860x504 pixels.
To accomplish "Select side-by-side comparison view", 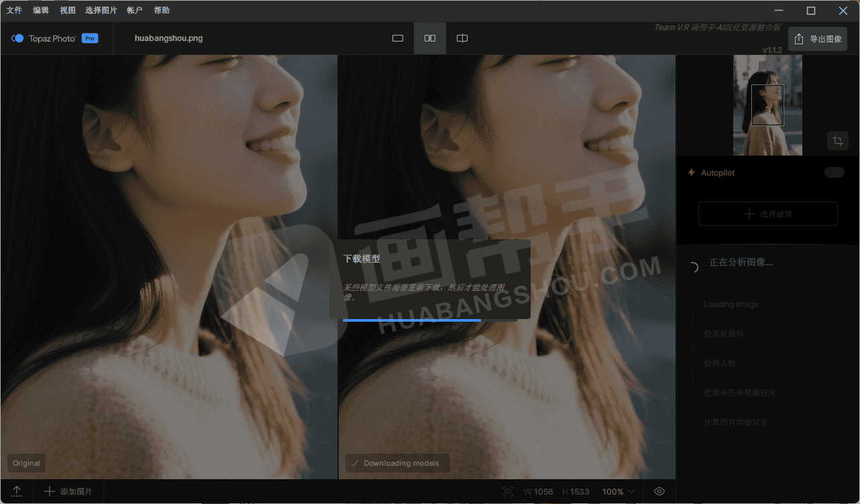I will click(x=430, y=38).
